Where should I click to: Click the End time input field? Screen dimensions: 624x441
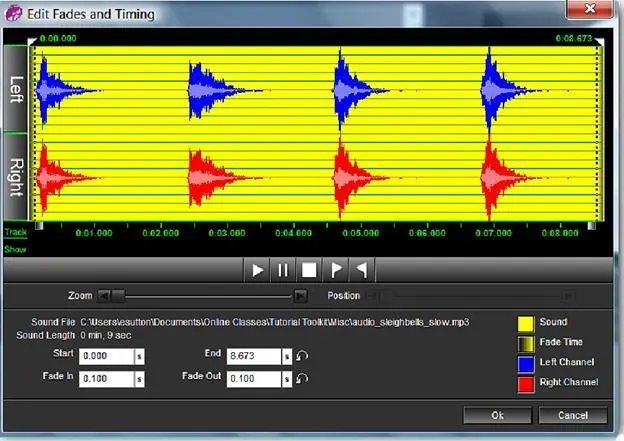point(254,356)
